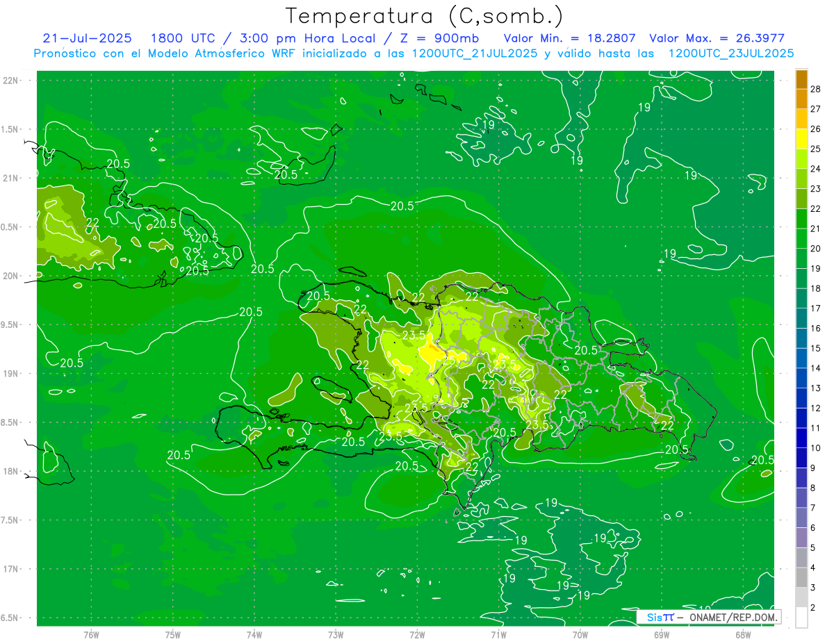Click the legend value '12'
Screen dimensions: 834x644
816,408
